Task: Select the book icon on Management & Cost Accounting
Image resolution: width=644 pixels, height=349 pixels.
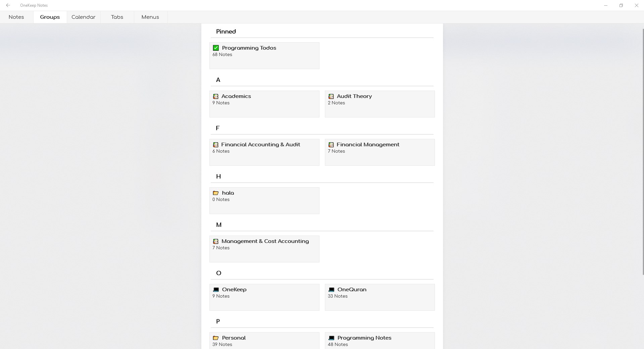Action: point(216,241)
